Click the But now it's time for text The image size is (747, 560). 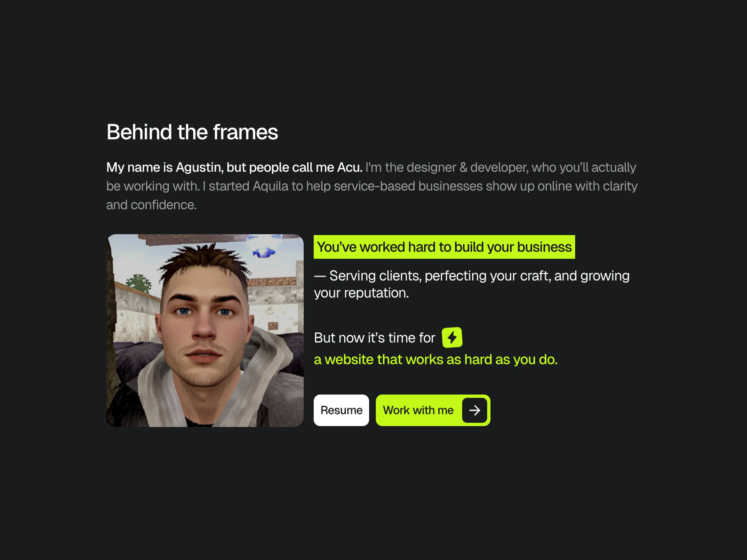(374, 338)
